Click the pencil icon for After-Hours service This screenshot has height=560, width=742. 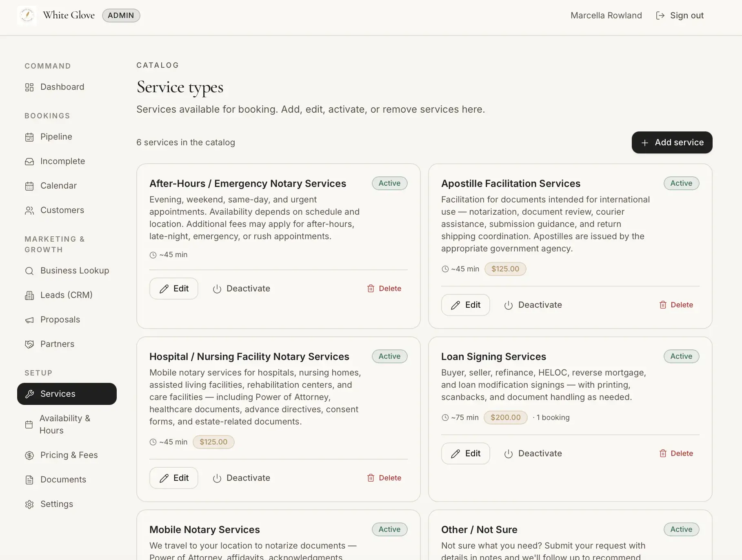[164, 289]
